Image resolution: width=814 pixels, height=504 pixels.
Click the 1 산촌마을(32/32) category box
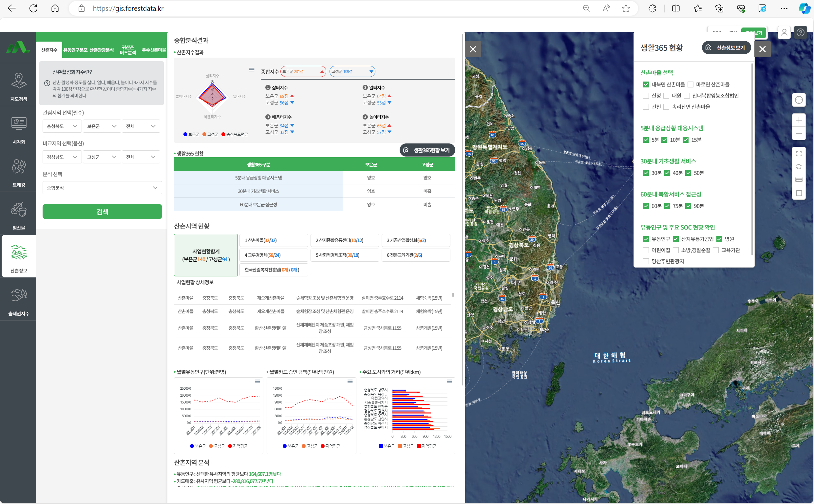pos(273,240)
